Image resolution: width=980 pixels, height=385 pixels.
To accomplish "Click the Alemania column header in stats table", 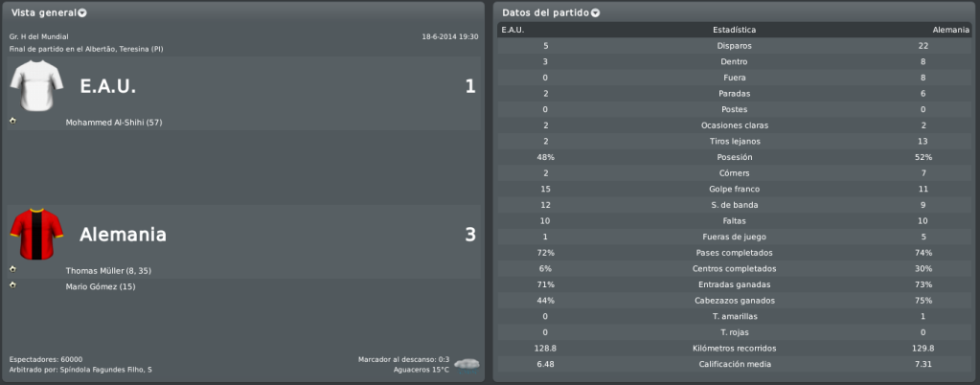I will 950,30.
